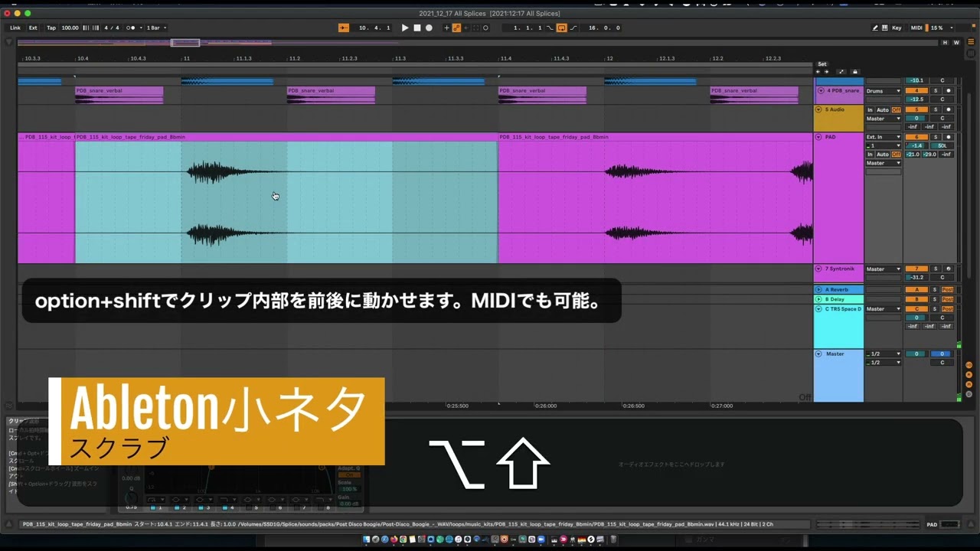This screenshot has width=980, height=551.
Task: Collapse the PAD track with its fold triangle
Action: pyautogui.click(x=818, y=137)
